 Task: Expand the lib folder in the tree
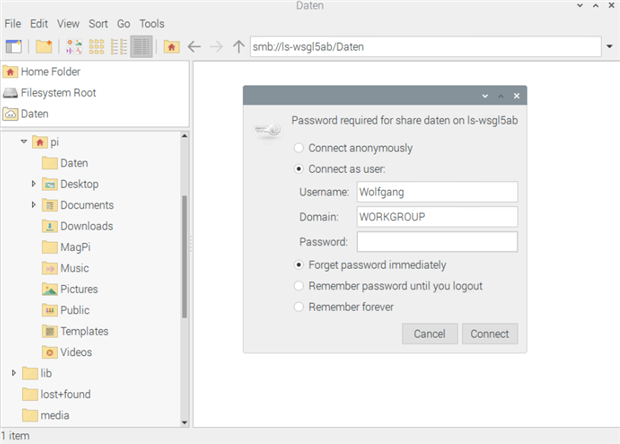(14, 373)
